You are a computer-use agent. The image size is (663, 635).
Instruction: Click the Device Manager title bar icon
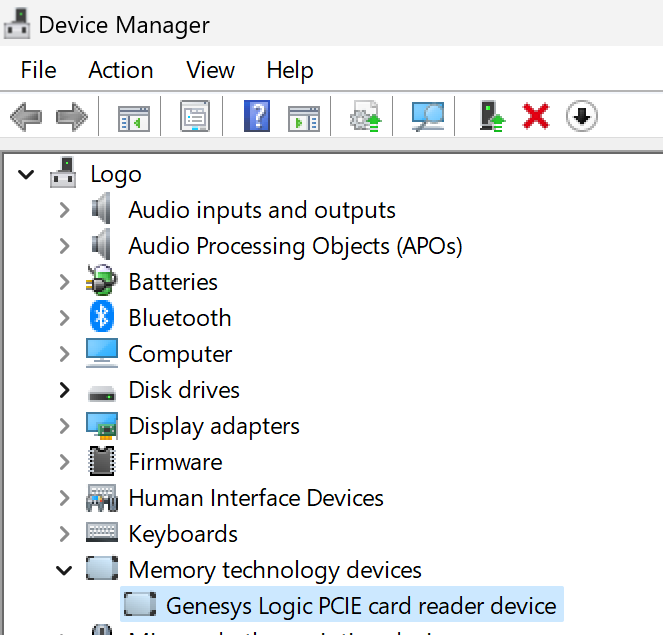17,24
